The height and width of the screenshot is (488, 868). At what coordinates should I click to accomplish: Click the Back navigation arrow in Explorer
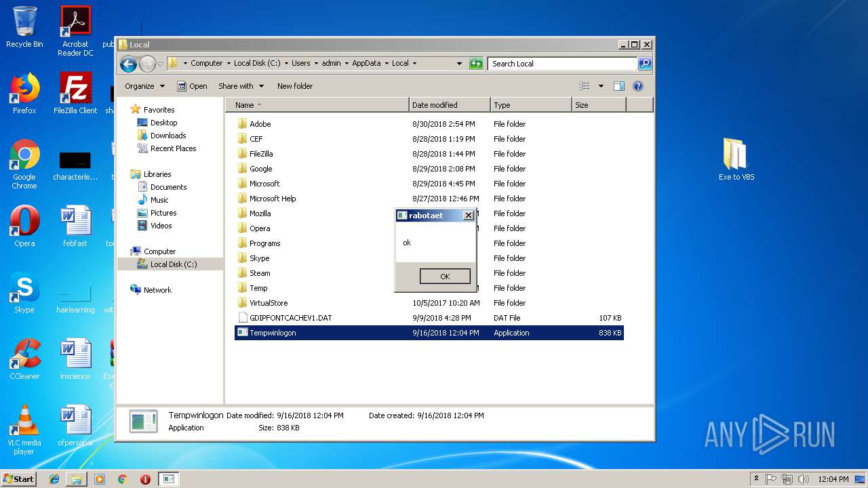128,64
